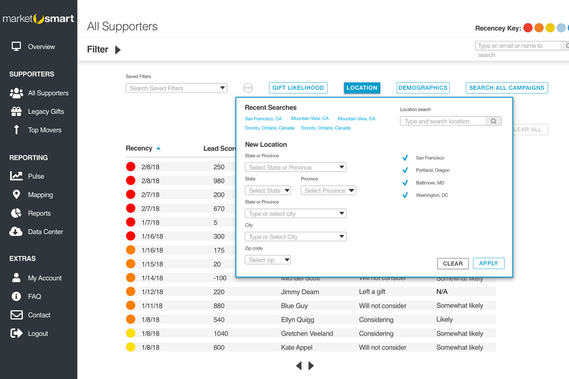This screenshot has width=569, height=379.
Task: Uncheck the San Francisco location
Action: pyautogui.click(x=405, y=158)
